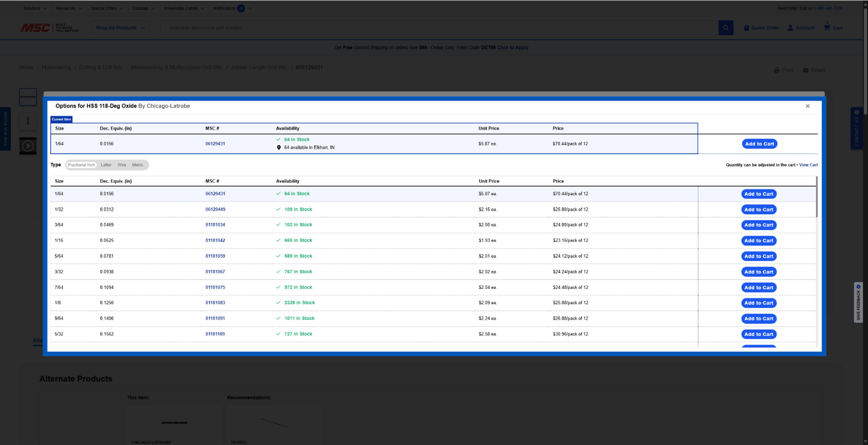The image size is (868, 445).
Task: Expand the Solutions menu
Action: coord(35,8)
